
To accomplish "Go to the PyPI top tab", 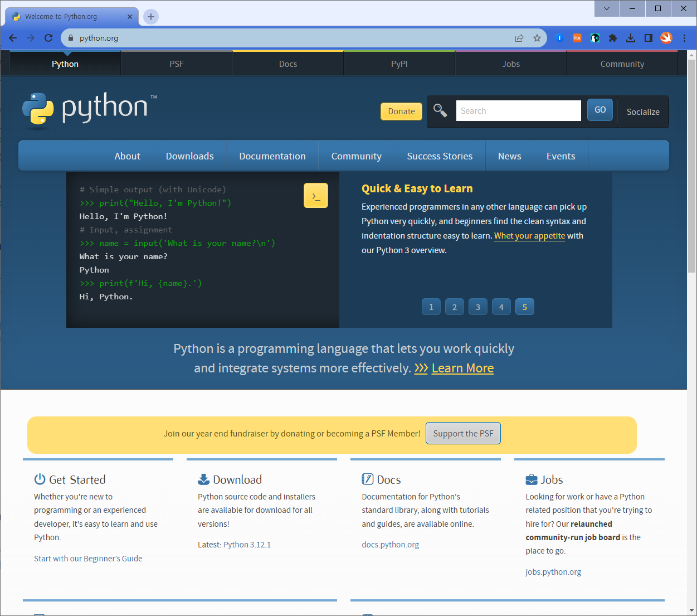I will tap(399, 64).
